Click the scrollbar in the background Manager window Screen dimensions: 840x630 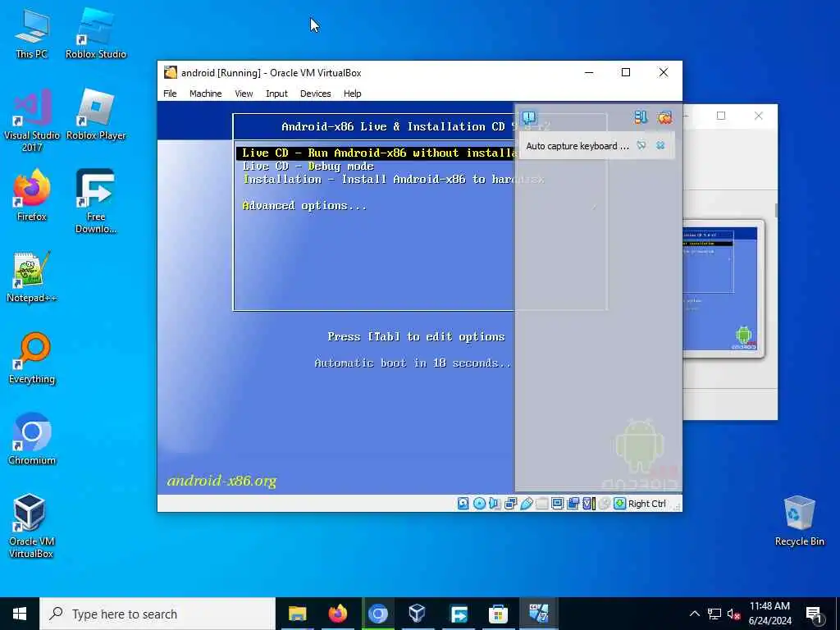(x=776, y=210)
